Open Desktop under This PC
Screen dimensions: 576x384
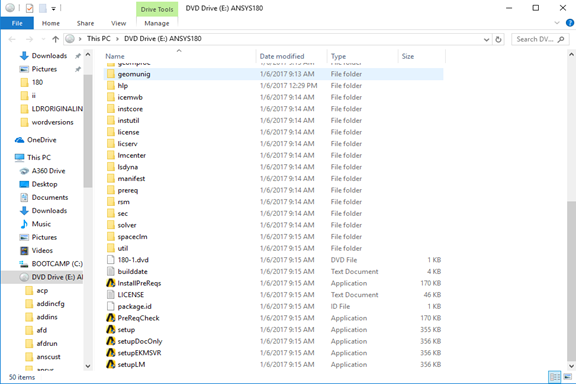tap(39, 184)
